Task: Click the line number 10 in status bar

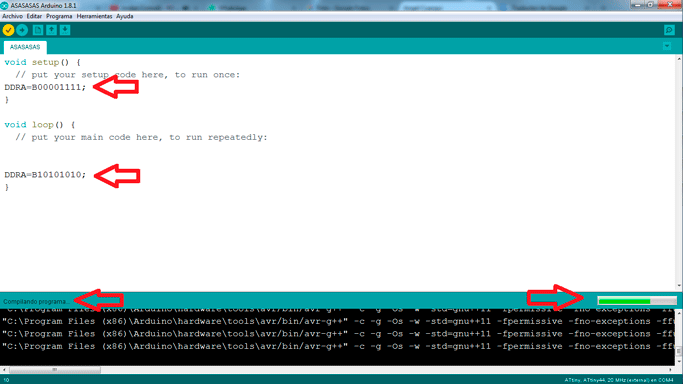Action: click(x=6, y=380)
